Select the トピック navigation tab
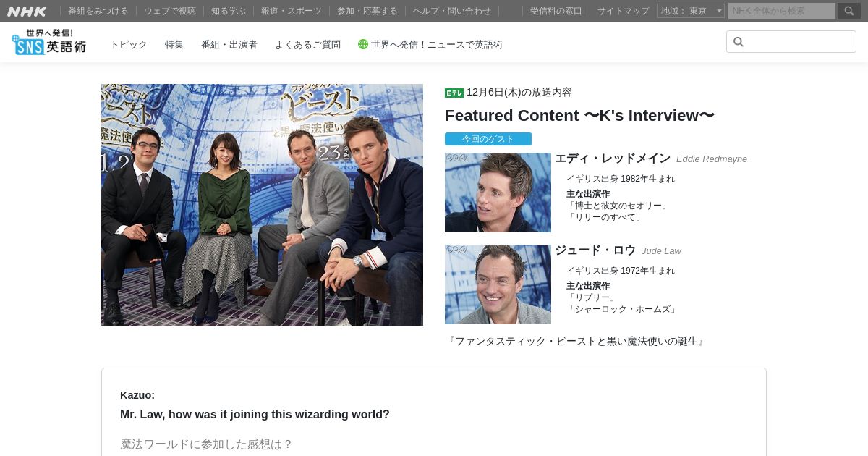The height and width of the screenshot is (456, 868). click(x=129, y=45)
